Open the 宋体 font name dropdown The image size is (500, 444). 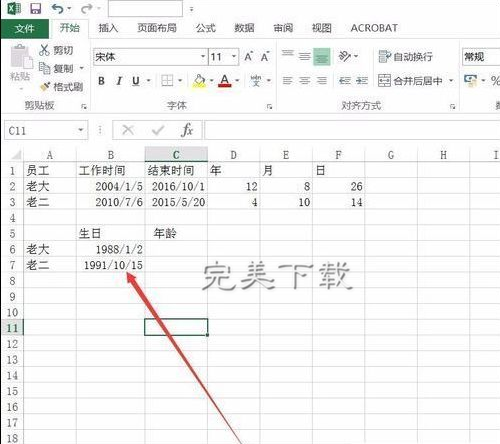(x=203, y=56)
